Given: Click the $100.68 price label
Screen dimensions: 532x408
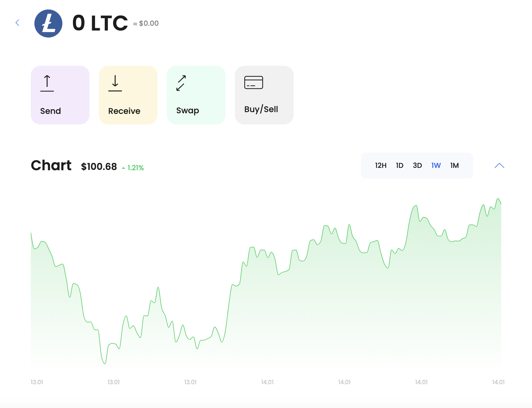Looking at the screenshot, I should [99, 166].
